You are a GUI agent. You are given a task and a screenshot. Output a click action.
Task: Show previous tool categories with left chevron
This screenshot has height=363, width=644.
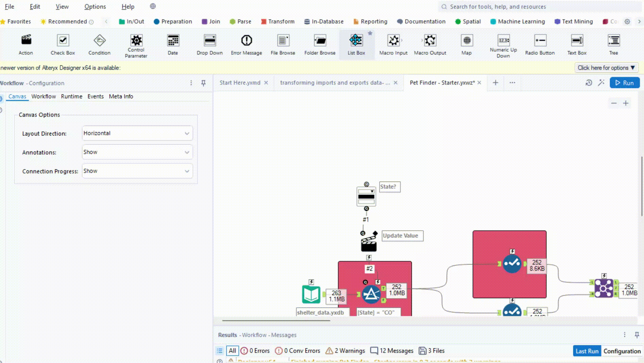tap(106, 21)
